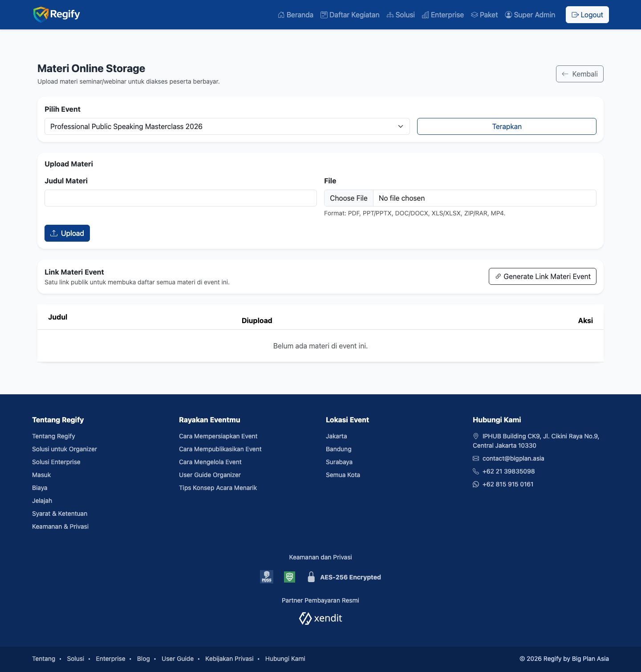Open Keamanan & Privasi footer link

60,526
